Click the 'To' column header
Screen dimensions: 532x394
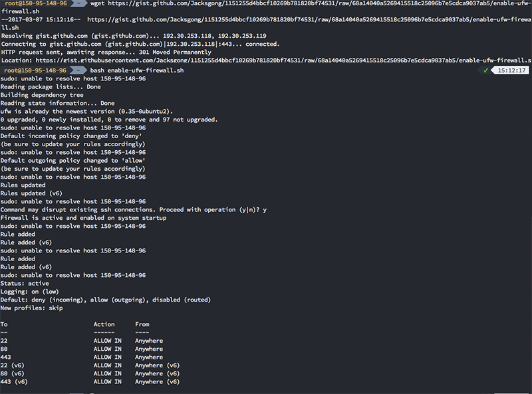click(x=4, y=324)
